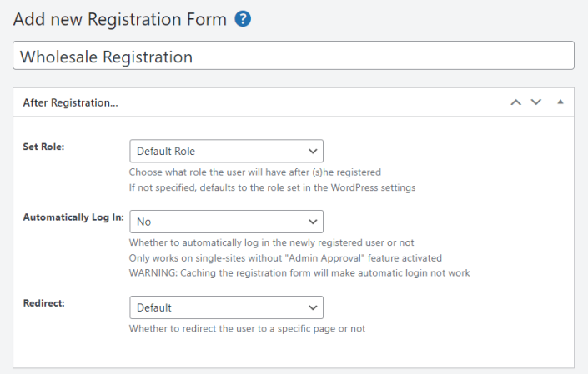Click the chevron arrow on Set Role dropdown
The height and width of the screenshot is (374, 588).
click(x=313, y=152)
